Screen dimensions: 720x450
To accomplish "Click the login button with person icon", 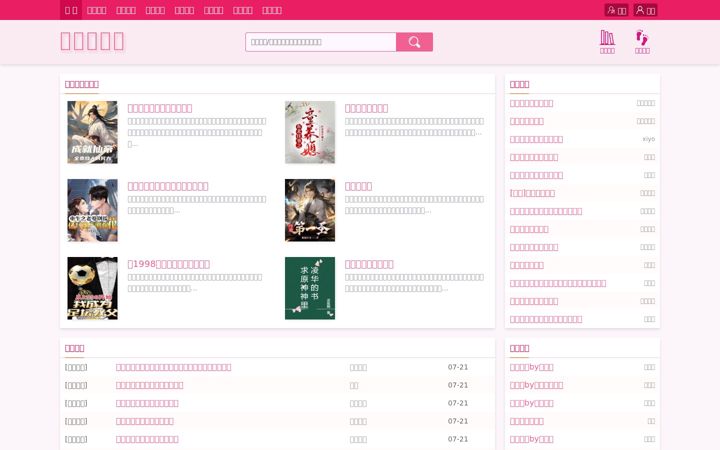I will point(645,10).
